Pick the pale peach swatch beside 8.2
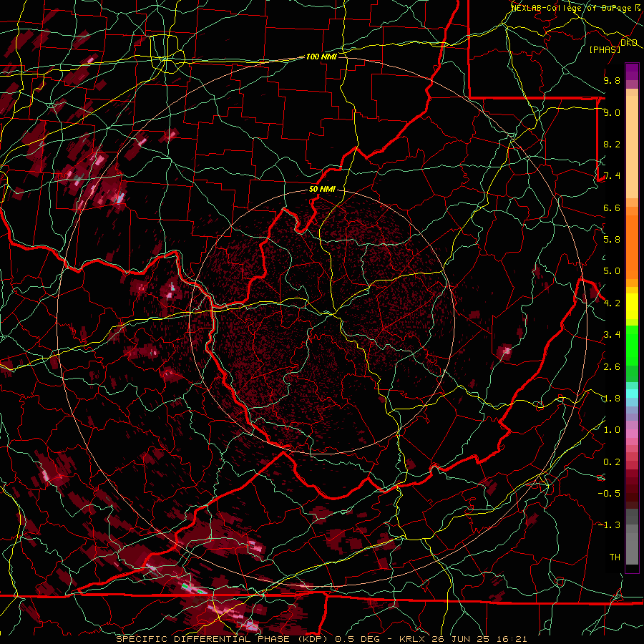This screenshot has width=644, height=644. tap(632, 147)
